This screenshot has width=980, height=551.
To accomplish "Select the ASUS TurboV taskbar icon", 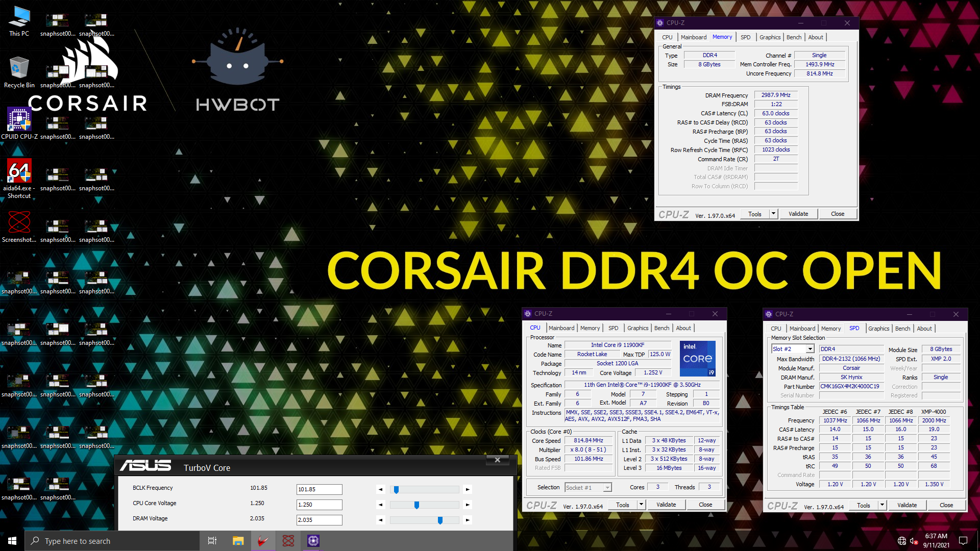I will tap(263, 541).
